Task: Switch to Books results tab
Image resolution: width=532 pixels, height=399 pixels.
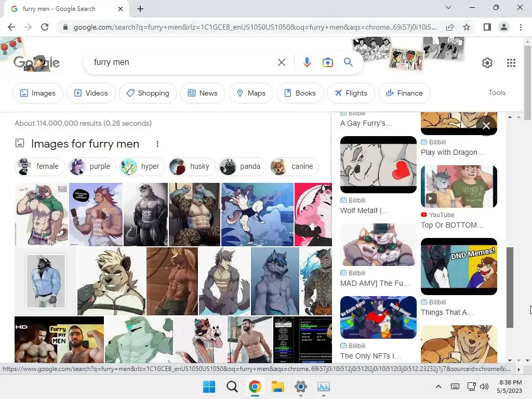Action: coord(300,93)
